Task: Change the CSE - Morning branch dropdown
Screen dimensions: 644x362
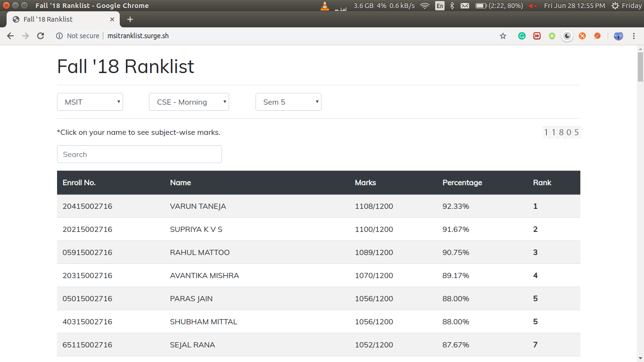Action: pyautogui.click(x=189, y=102)
